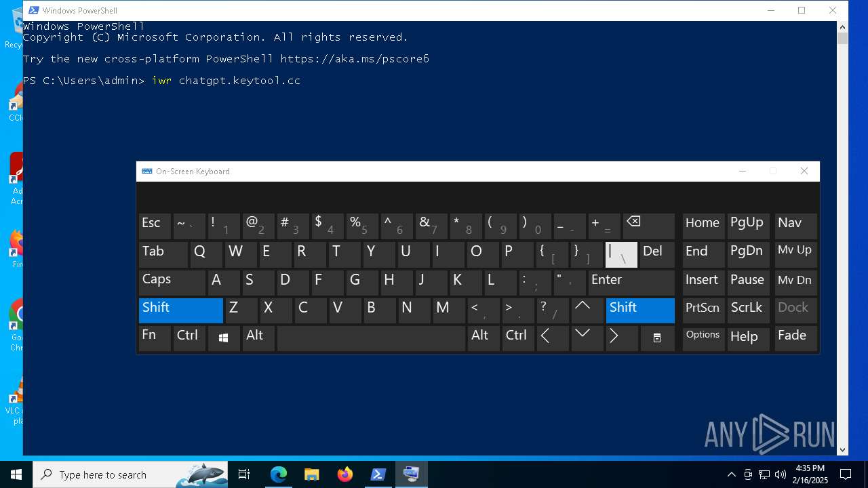Select On-Screen Keyboard taskbar icon
This screenshot has height=488, width=868.
tap(412, 474)
